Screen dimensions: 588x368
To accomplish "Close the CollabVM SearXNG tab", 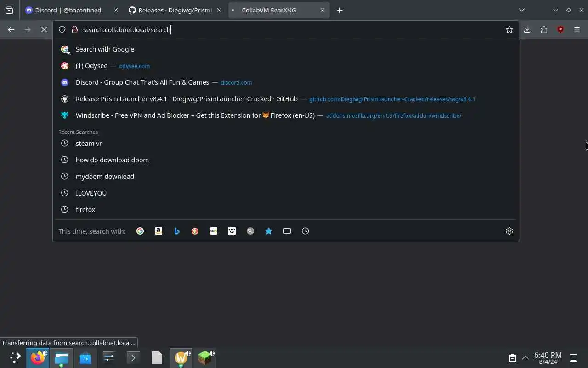I will (x=322, y=10).
